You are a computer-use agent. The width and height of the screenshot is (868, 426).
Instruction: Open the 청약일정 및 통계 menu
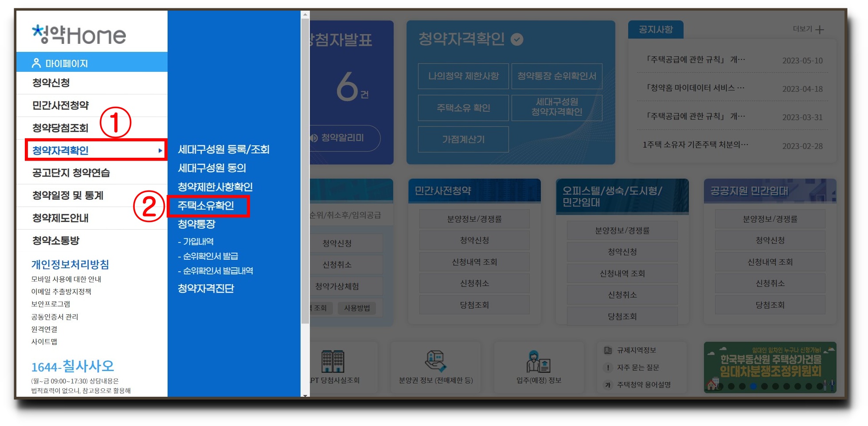pyautogui.click(x=67, y=195)
